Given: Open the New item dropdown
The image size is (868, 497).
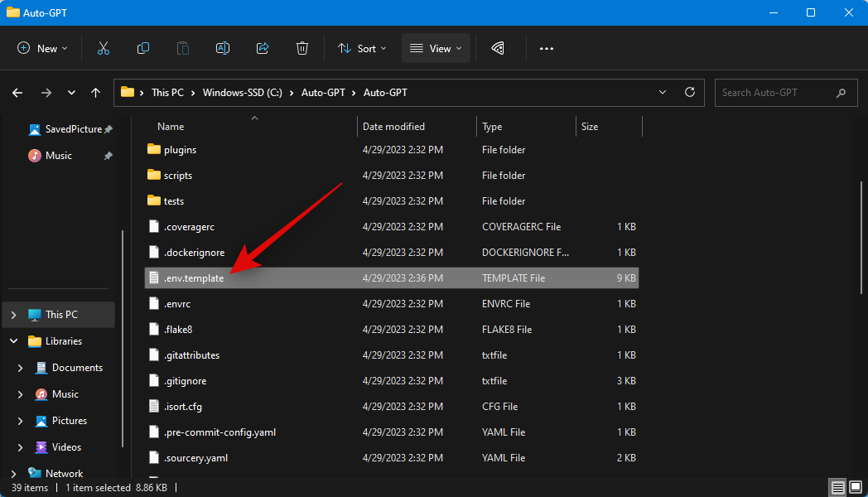Looking at the screenshot, I should [x=42, y=48].
